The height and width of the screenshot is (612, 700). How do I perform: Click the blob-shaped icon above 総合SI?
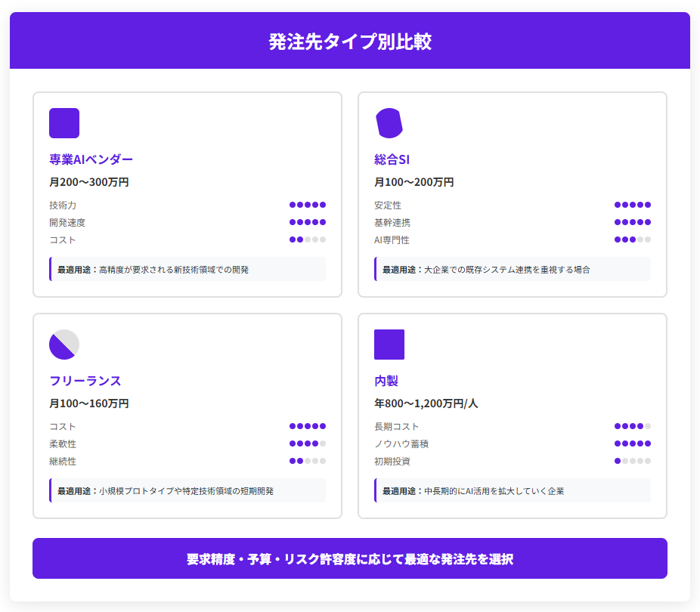tap(389, 123)
